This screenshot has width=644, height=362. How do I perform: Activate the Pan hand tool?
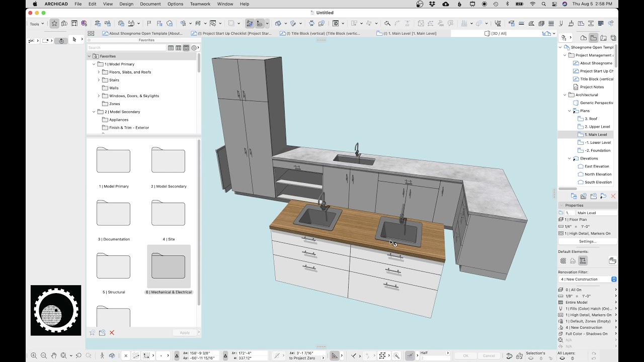coord(54,355)
